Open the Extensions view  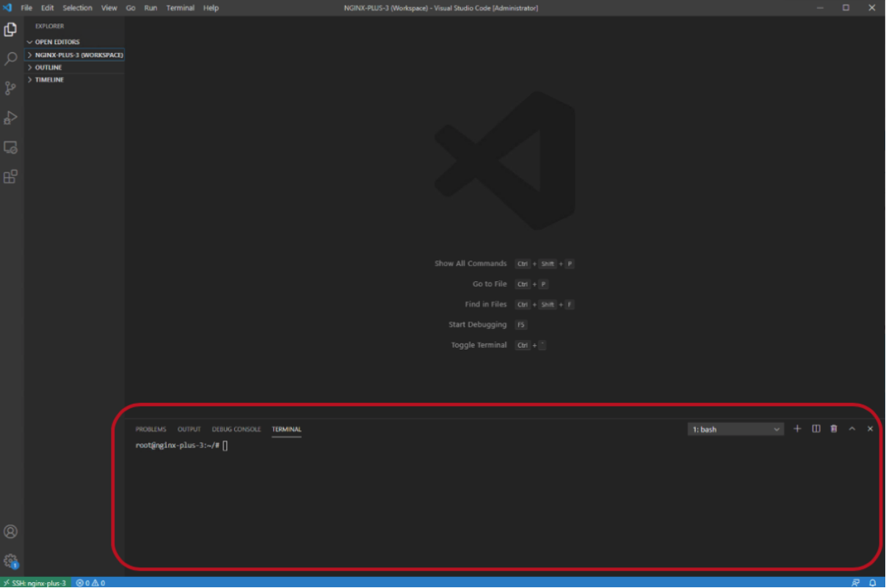click(x=10, y=177)
